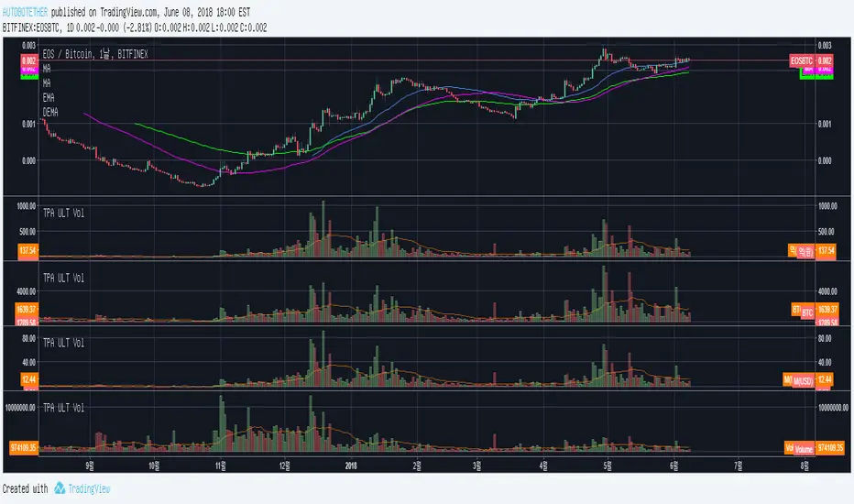This screenshot has height=504, width=854.
Task: Select the June 08, 2018 publish date text
Action: [x=190, y=12]
